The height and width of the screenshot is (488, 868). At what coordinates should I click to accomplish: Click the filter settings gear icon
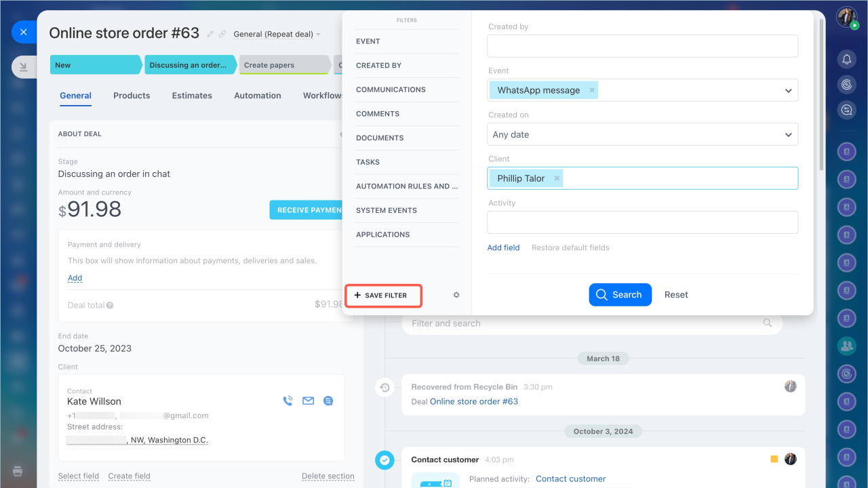click(456, 295)
